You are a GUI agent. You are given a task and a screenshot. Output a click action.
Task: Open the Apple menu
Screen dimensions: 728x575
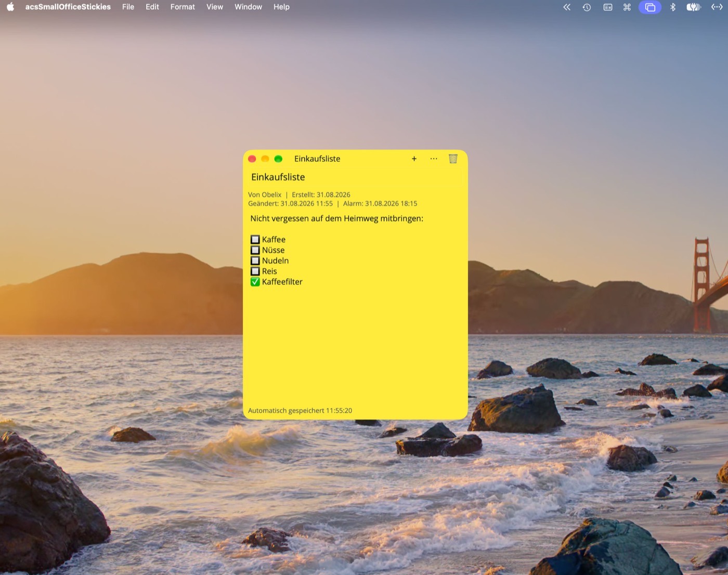tap(10, 7)
